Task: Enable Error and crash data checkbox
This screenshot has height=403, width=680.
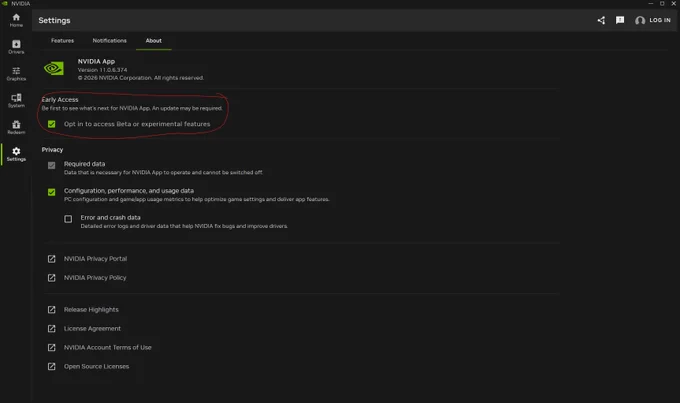Action: pyautogui.click(x=68, y=219)
